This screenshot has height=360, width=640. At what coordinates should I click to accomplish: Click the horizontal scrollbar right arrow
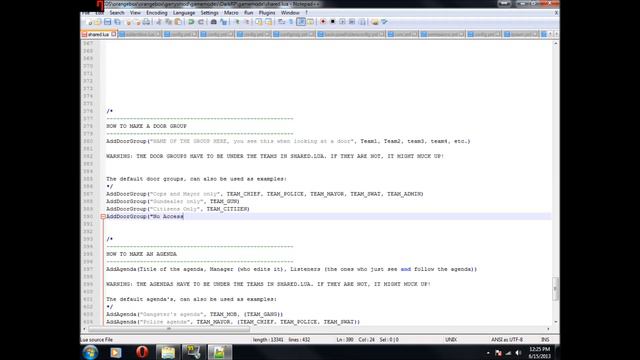click(548, 329)
